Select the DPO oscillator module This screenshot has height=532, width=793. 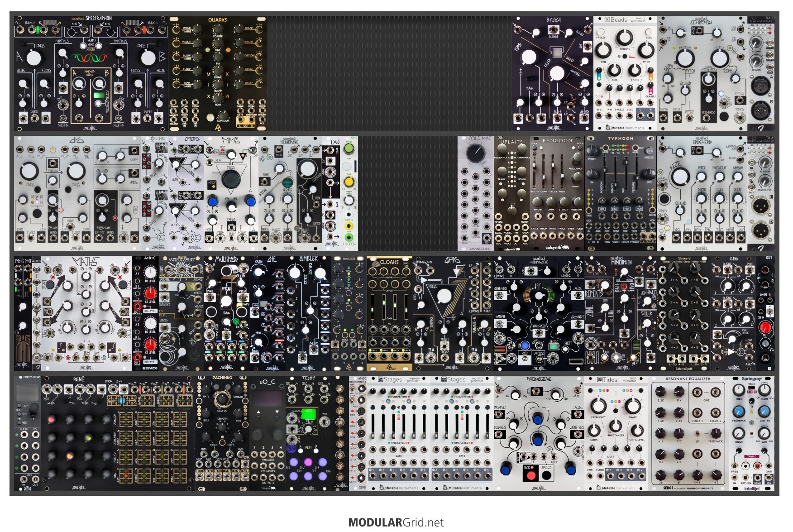(77, 194)
